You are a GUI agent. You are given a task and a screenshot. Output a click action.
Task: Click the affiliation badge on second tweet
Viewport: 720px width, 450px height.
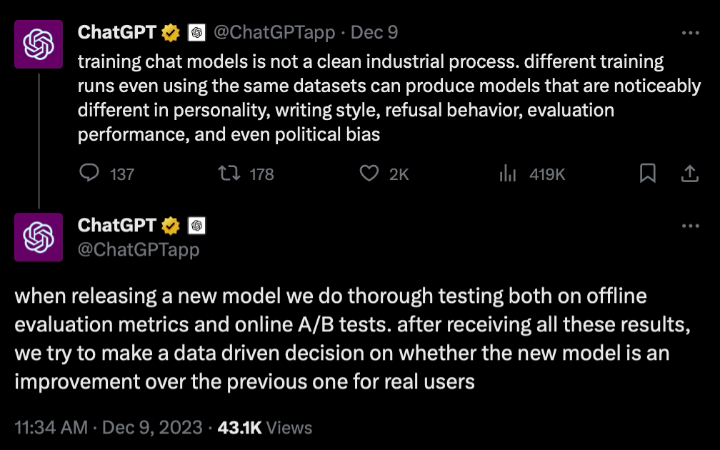pyautogui.click(x=197, y=226)
